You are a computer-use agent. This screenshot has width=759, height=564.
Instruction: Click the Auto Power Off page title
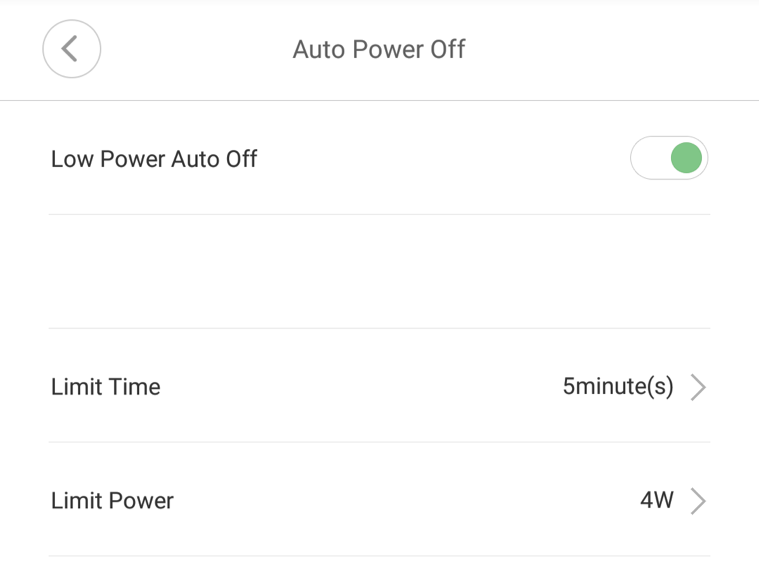(378, 49)
